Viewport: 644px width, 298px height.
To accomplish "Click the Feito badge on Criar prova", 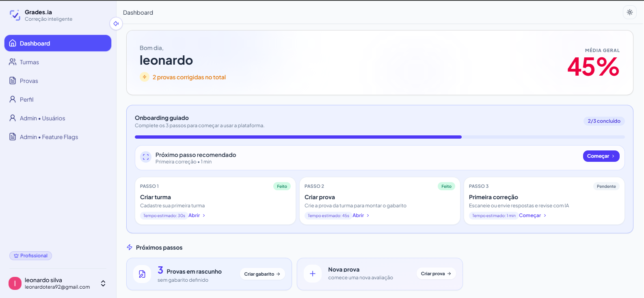I will 446,186.
